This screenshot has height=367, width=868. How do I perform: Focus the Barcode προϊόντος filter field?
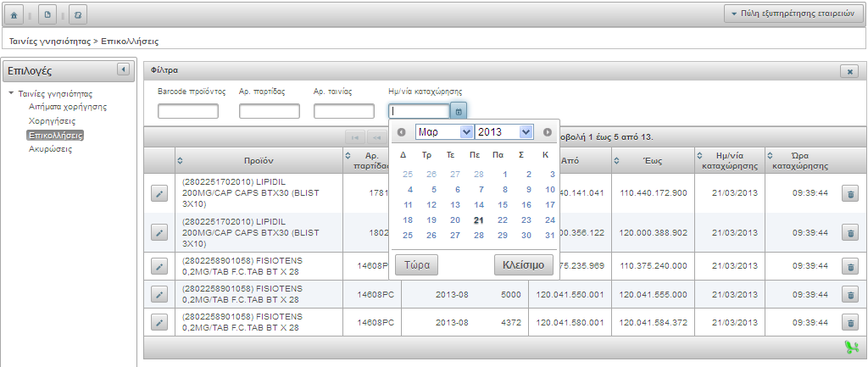point(188,111)
